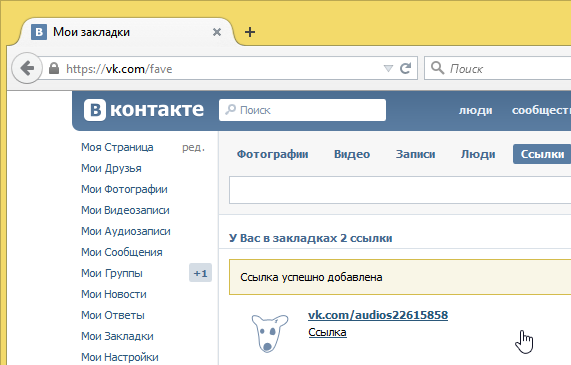Click ред. next to Моя Страница
The height and width of the screenshot is (365, 571).
193,147
